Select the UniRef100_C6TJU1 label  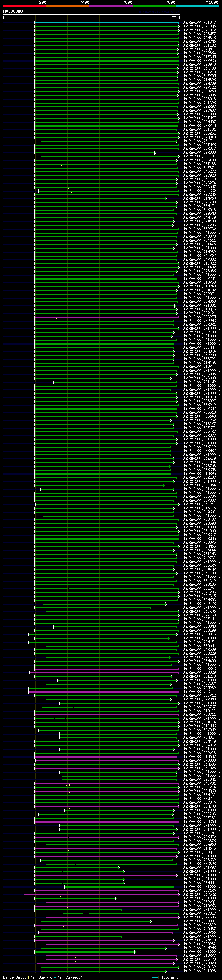199,129
